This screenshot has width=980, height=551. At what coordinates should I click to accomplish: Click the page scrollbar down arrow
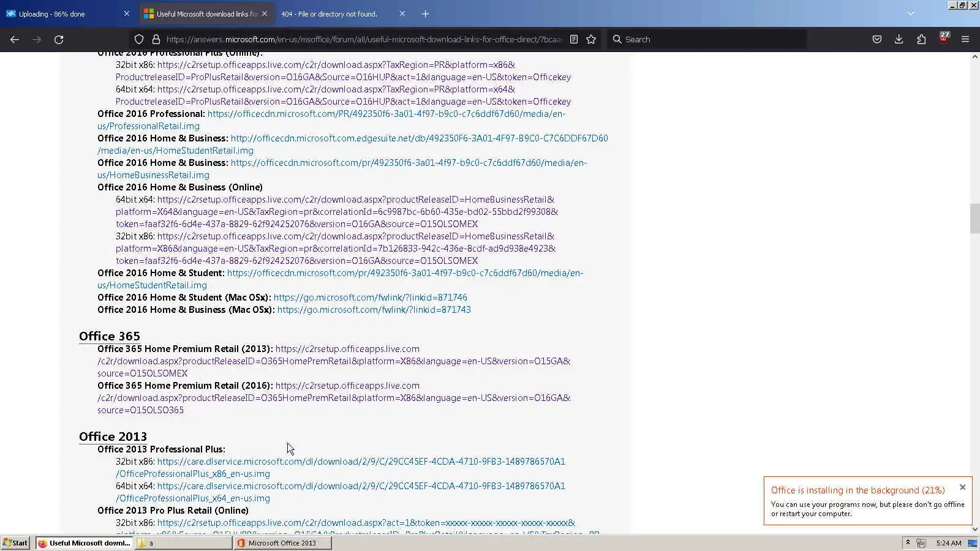point(975,530)
